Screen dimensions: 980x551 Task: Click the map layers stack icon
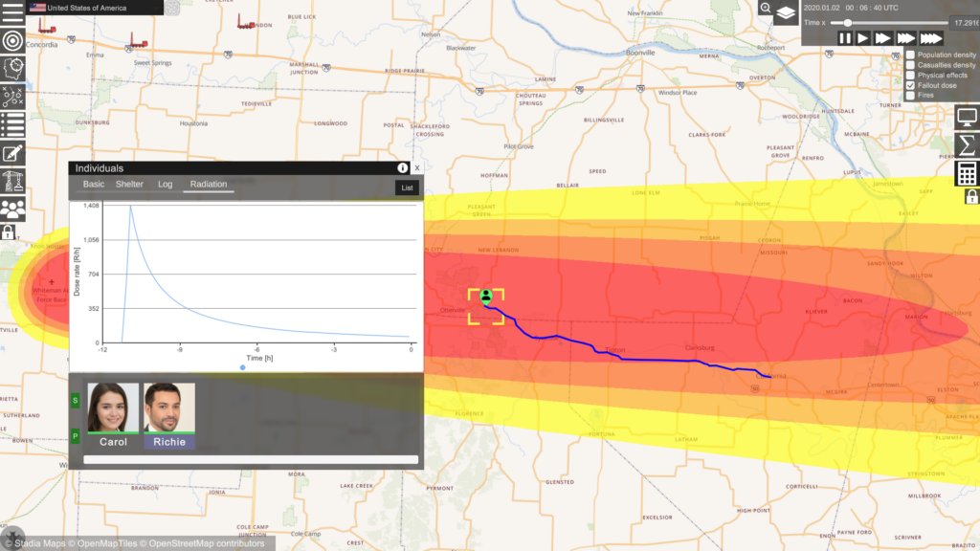(x=785, y=11)
